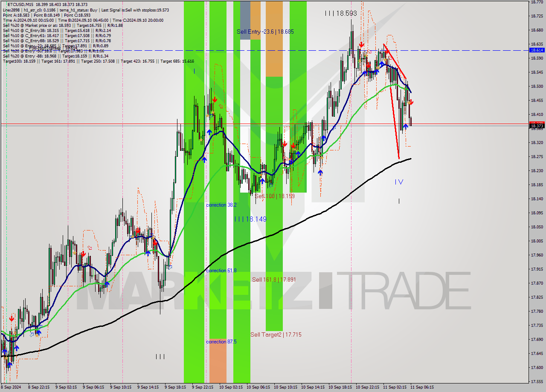Click the 18.230 price axis value
546x392 pixels.
[537, 171]
